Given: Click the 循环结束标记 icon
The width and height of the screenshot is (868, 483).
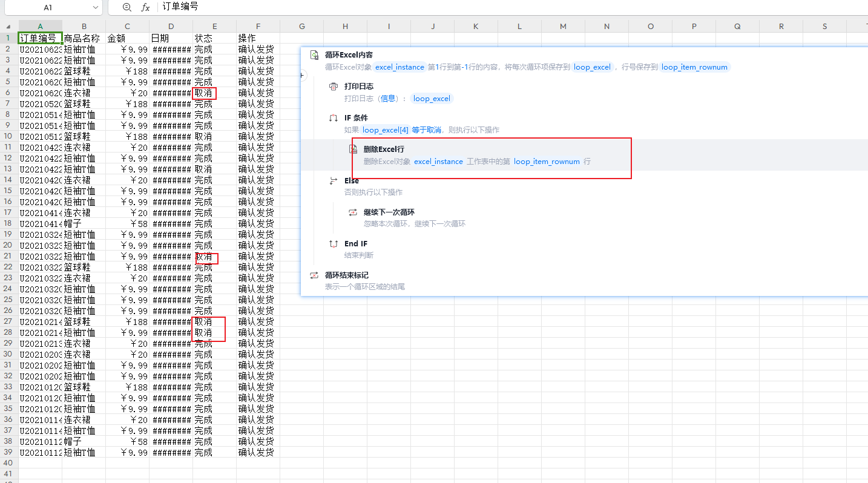Looking at the screenshot, I should tap(314, 275).
